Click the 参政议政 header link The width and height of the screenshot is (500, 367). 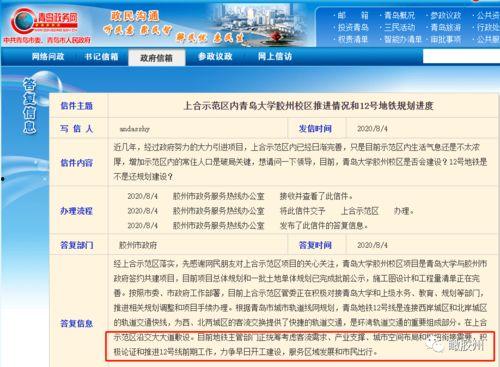tap(445, 15)
